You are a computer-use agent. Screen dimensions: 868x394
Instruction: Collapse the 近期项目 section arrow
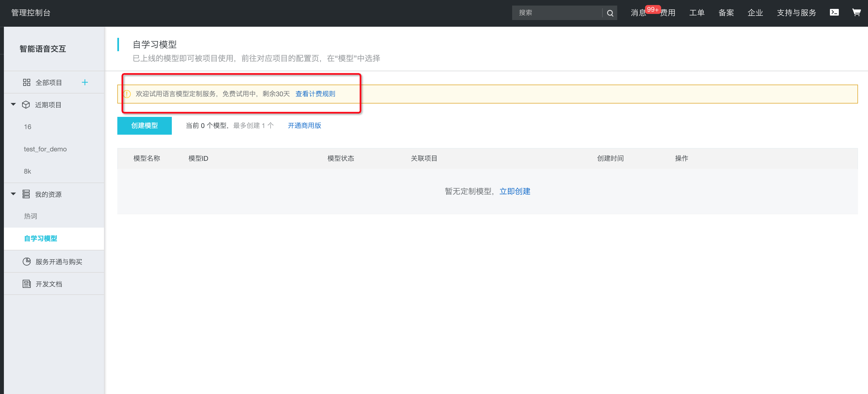(x=13, y=104)
